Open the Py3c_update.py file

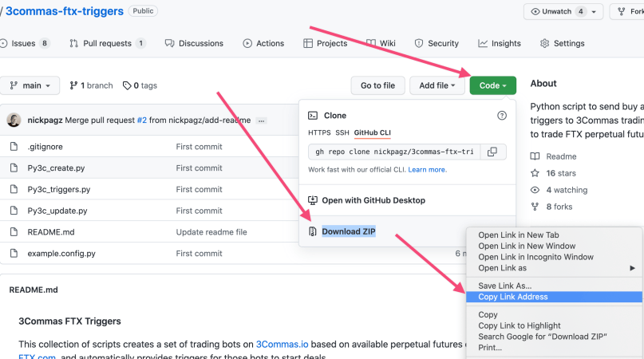[x=57, y=211]
